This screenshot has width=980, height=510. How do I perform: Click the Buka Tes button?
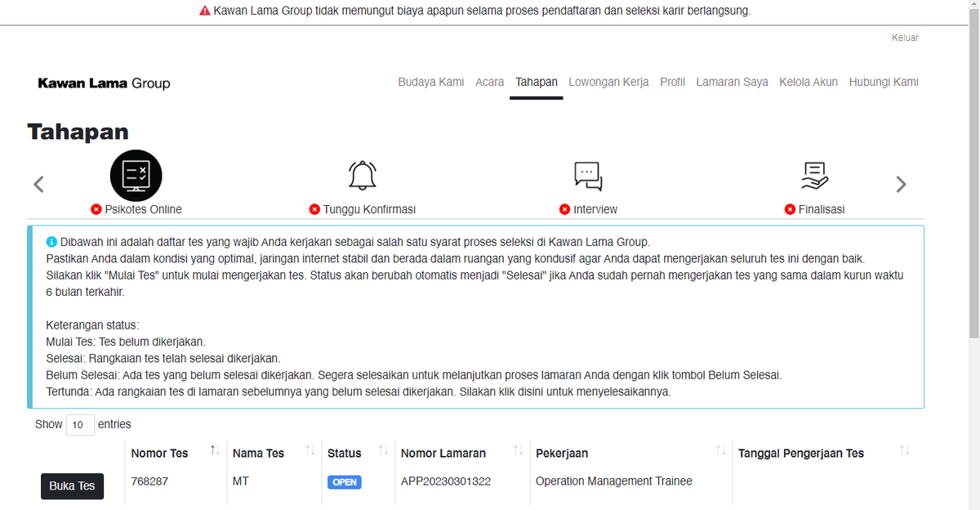(72, 485)
